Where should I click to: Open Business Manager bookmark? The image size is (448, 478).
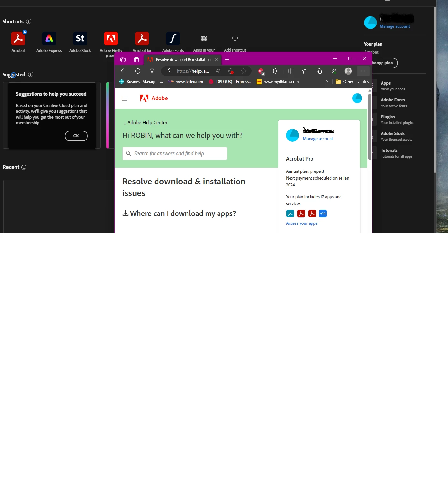pyautogui.click(x=141, y=82)
